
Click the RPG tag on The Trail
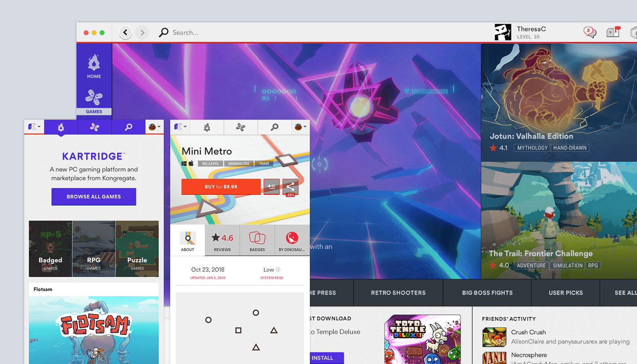pyautogui.click(x=593, y=265)
